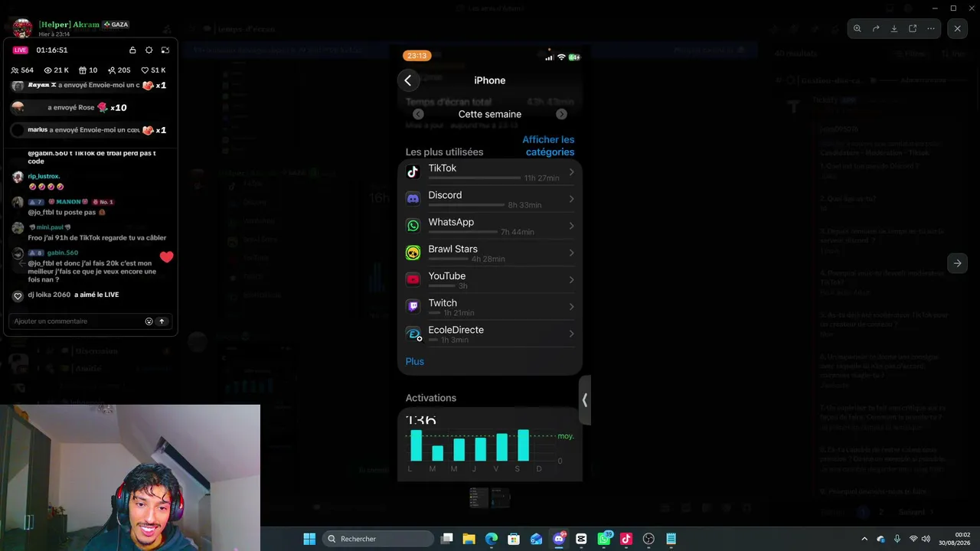980x551 pixels.
Task: Open Discord from the taskbar
Action: tap(559, 539)
